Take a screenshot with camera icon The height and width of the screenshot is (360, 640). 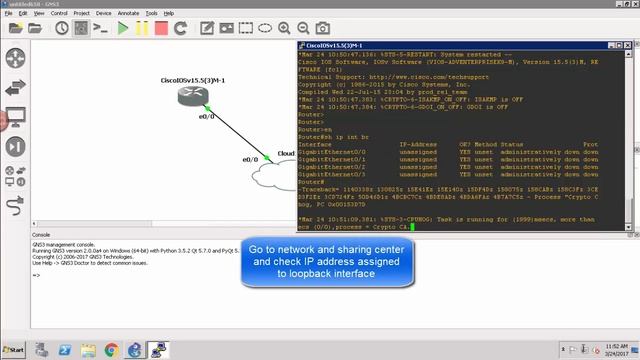click(322, 28)
